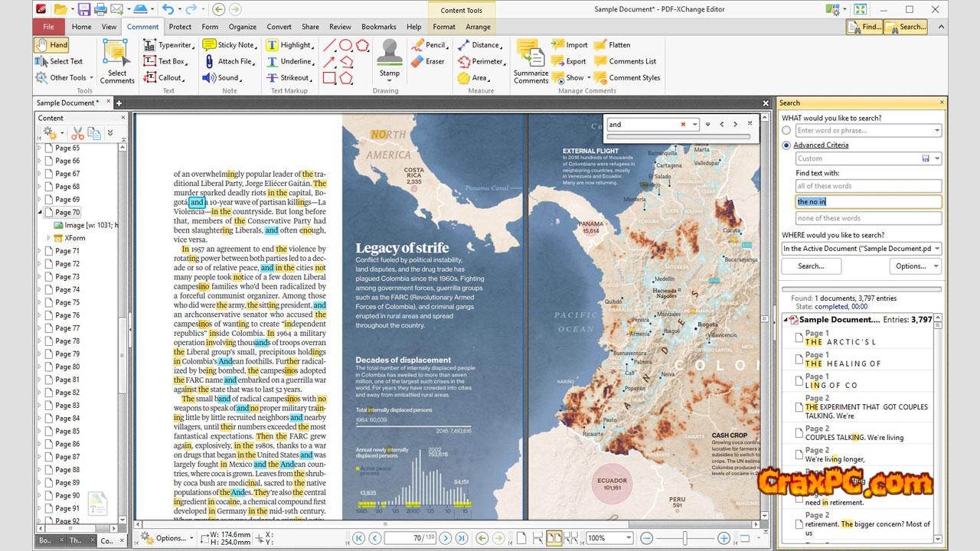Click the zoom slider in status bar
The image size is (980, 551).
pyautogui.click(x=684, y=538)
